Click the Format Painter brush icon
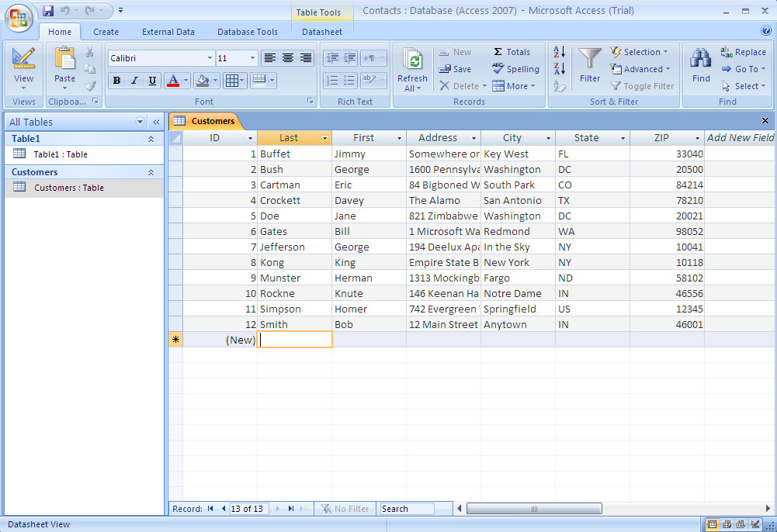 [x=90, y=86]
